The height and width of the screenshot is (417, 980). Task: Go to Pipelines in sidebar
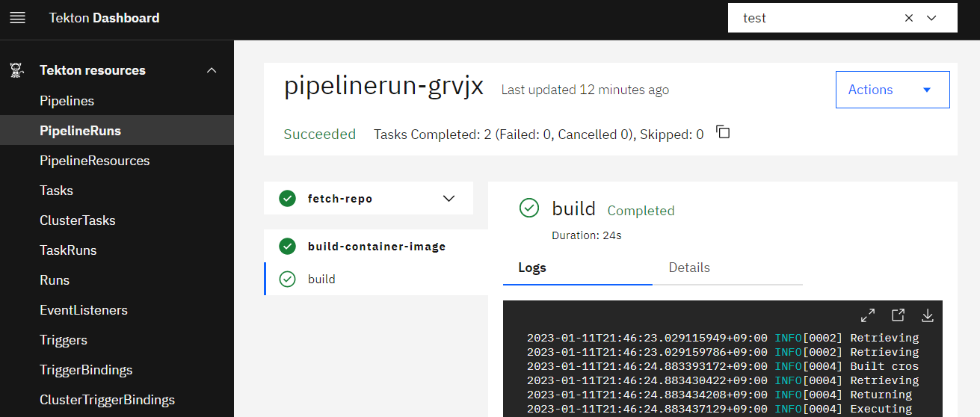point(117,101)
